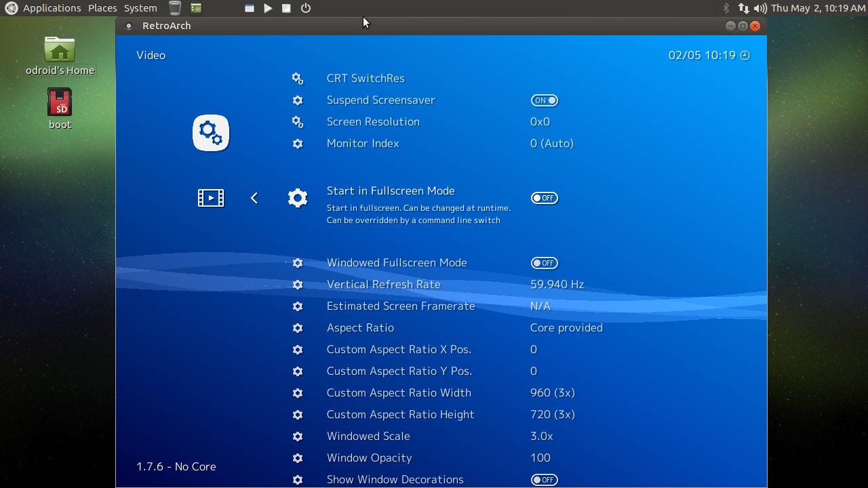Open odroid's Home desktop folder
The image size is (868, 488).
60,56
